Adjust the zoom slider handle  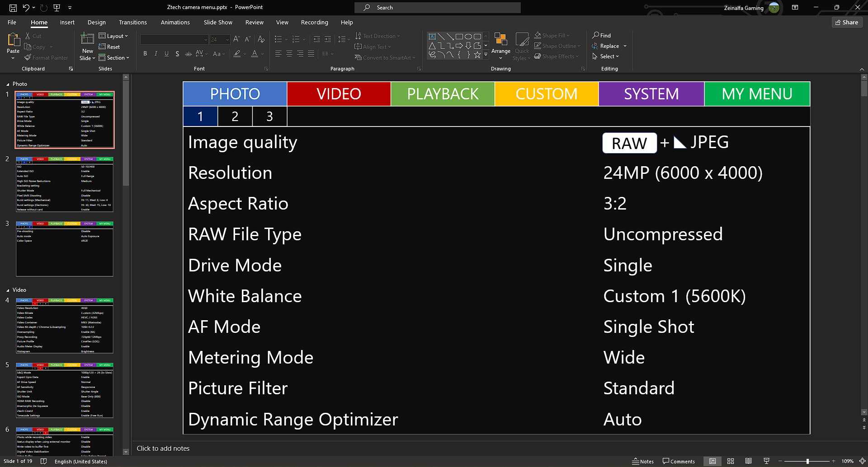click(x=807, y=461)
